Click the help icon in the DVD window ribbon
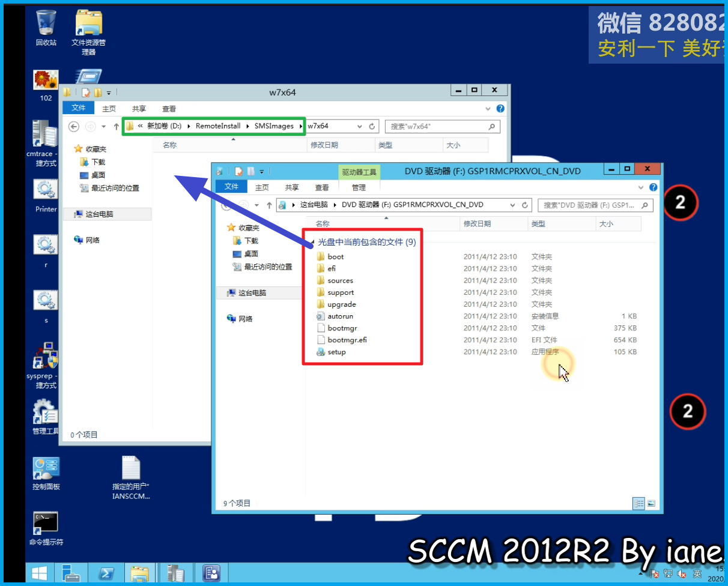728x586 pixels. [x=653, y=187]
